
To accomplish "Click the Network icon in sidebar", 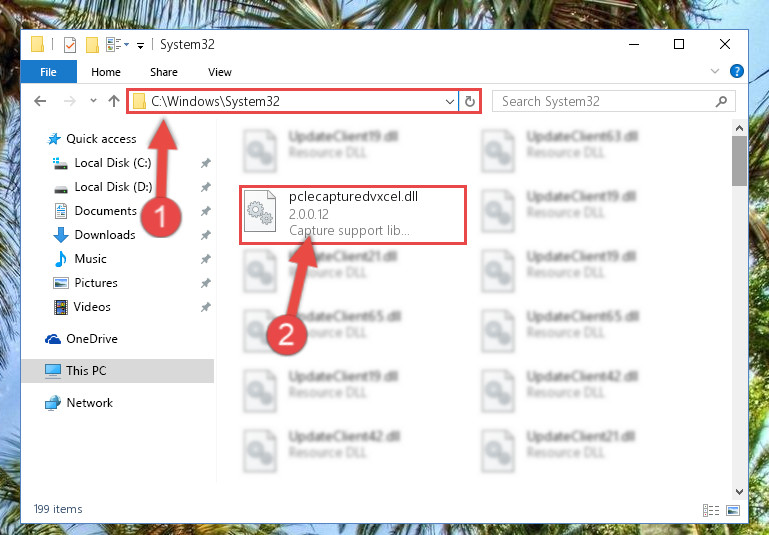I will [x=53, y=403].
